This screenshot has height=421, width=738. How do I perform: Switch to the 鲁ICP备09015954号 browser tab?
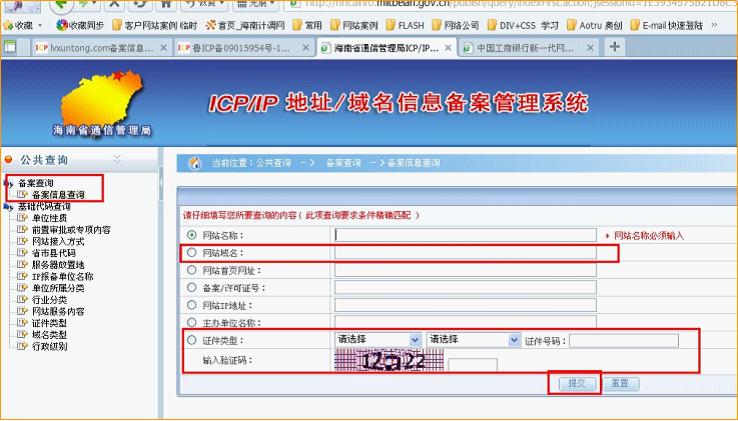point(237,48)
